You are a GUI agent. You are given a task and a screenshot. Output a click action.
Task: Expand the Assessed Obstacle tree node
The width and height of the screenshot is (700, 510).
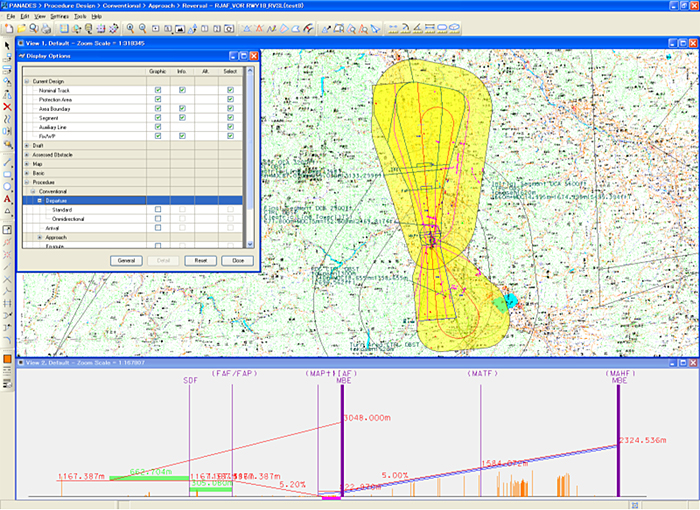tap(27, 154)
